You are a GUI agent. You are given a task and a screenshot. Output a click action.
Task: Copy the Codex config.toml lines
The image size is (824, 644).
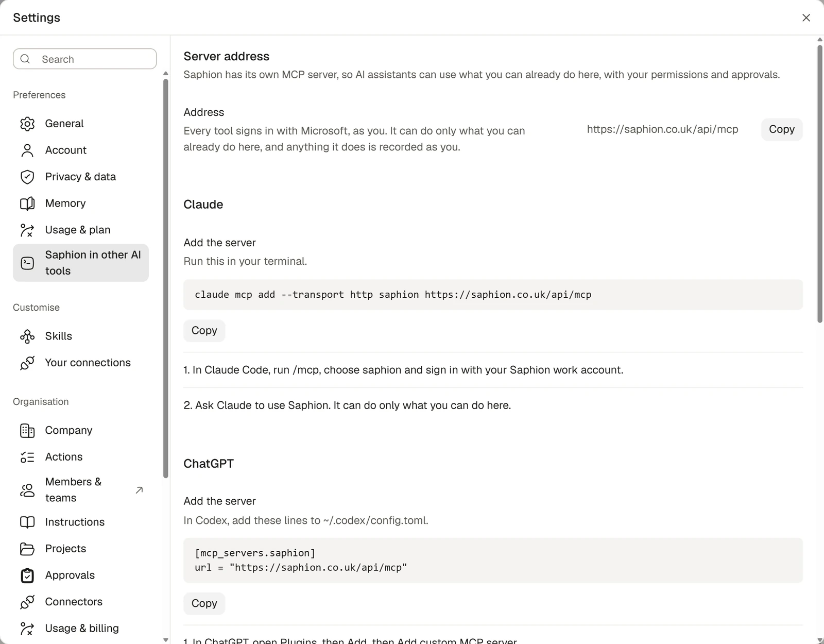point(204,604)
